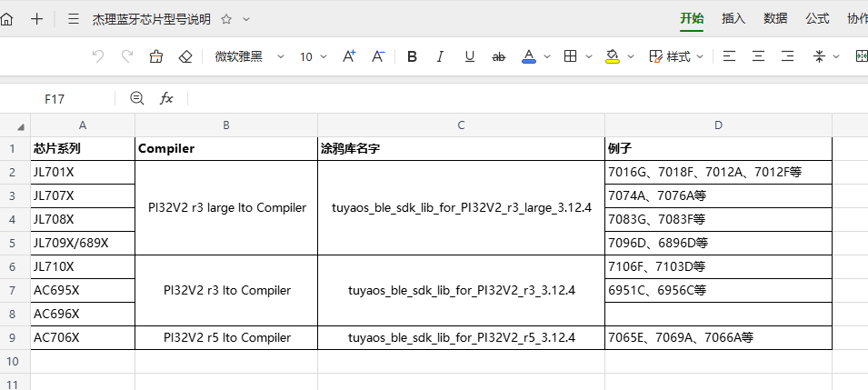Select column A header
Viewport: 868px width, 390px height.
[x=83, y=125]
